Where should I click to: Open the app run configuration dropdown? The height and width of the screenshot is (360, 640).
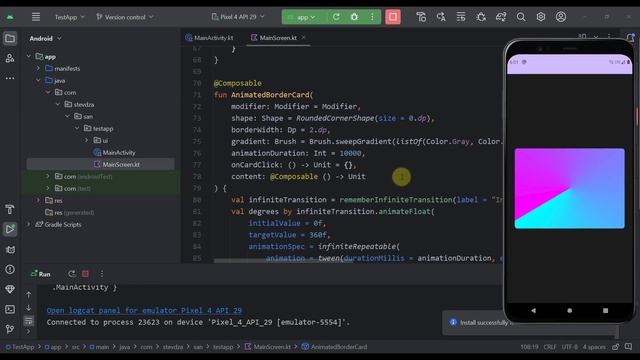pyautogui.click(x=302, y=17)
